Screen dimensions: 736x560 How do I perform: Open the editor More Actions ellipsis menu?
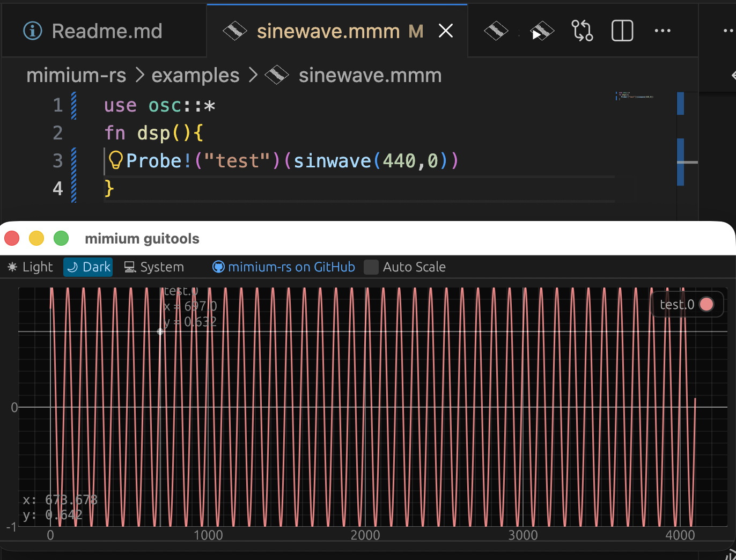[x=663, y=31]
